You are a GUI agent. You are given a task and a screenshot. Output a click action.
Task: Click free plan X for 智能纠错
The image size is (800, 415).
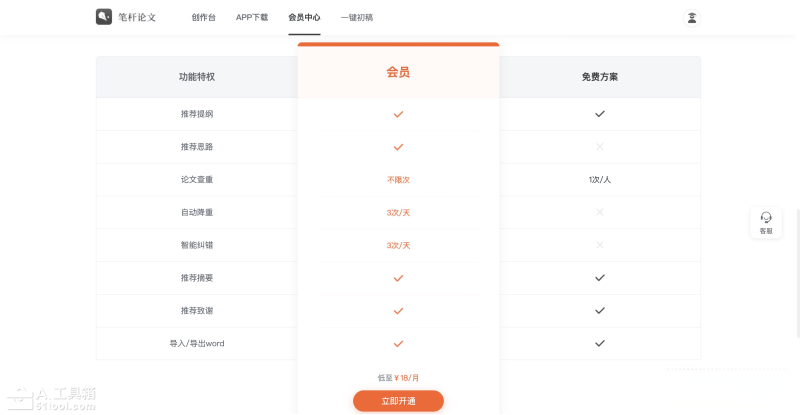click(599, 245)
